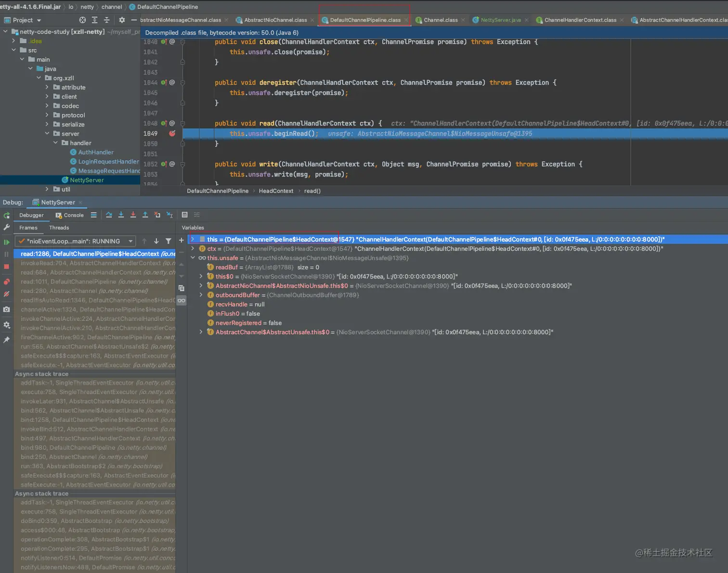The height and width of the screenshot is (573, 728).
Task: Open Evaluate Expression calculator
Action: pos(185,215)
